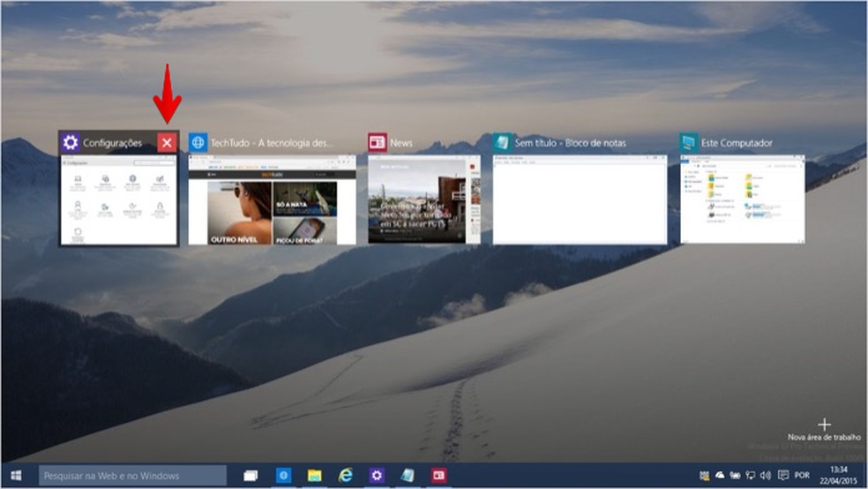Click the 'Sem título - Bloco de notas' title

point(570,143)
